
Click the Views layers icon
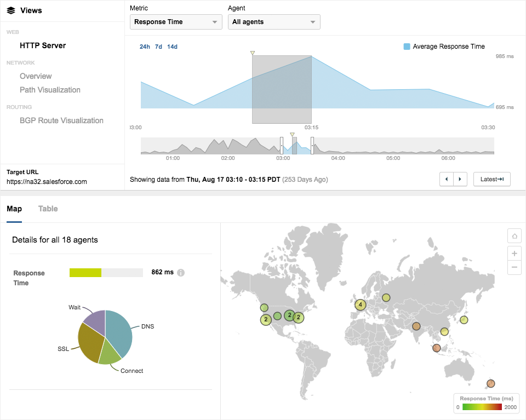(11, 10)
